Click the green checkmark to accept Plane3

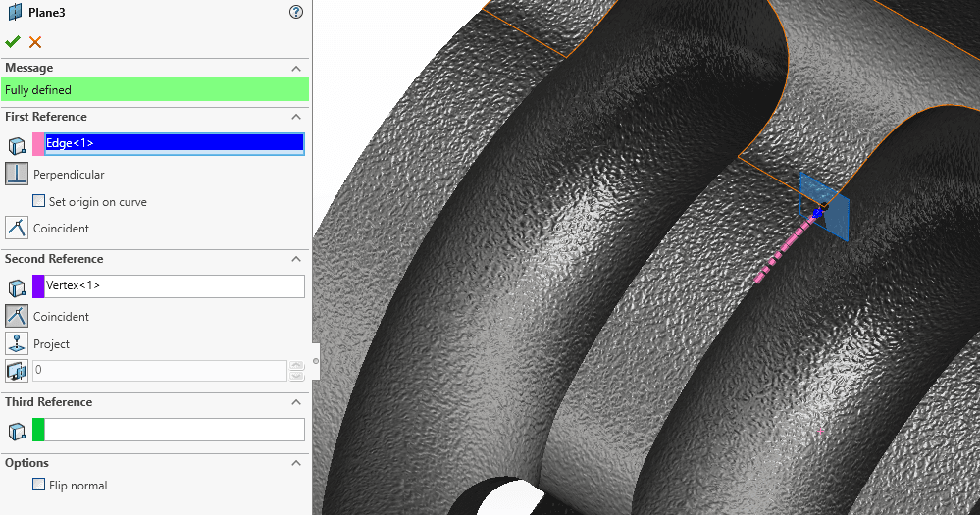(x=13, y=41)
